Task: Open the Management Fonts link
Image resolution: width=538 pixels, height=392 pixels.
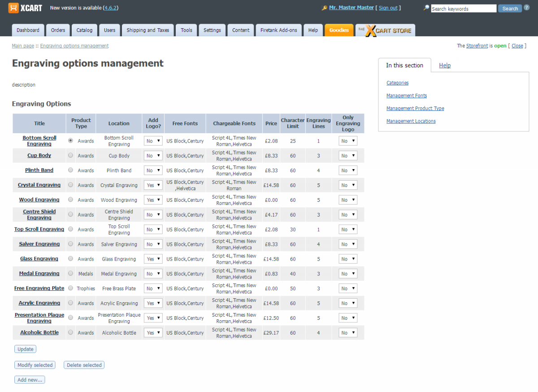Action: pos(406,96)
